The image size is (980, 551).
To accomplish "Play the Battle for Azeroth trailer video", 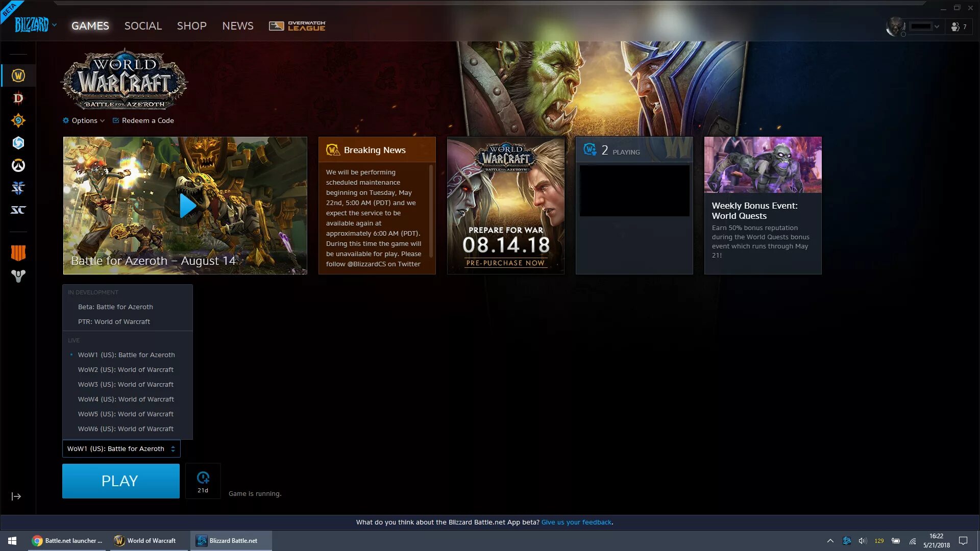I will (187, 206).
